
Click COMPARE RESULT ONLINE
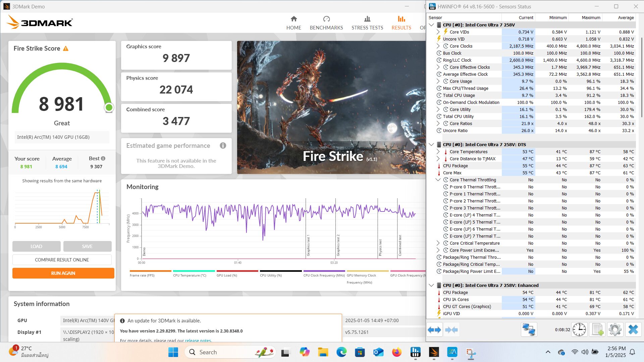(62, 260)
